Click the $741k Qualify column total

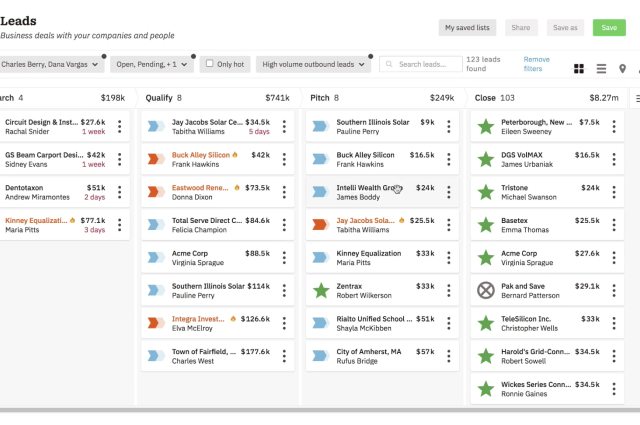click(278, 98)
